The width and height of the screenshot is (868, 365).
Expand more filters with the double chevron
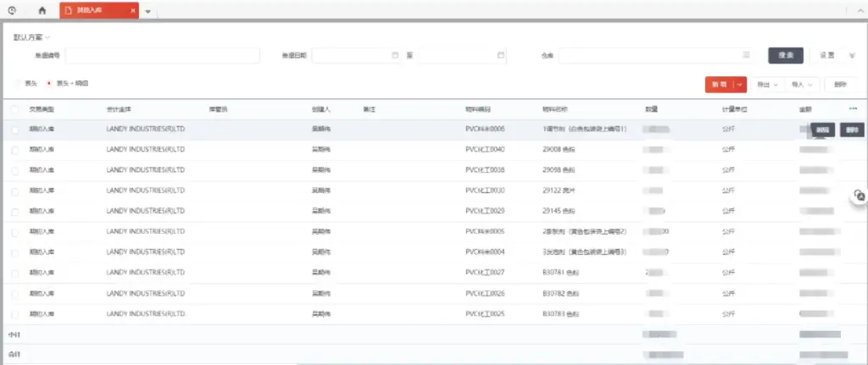click(852, 55)
